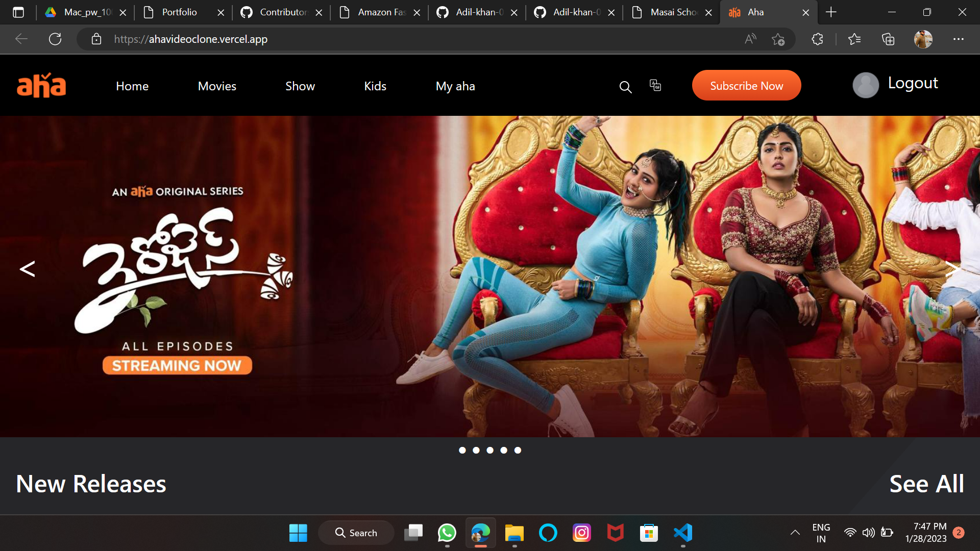Open See All for New Releases
The height and width of the screenshot is (551, 980).
(926, 484)
